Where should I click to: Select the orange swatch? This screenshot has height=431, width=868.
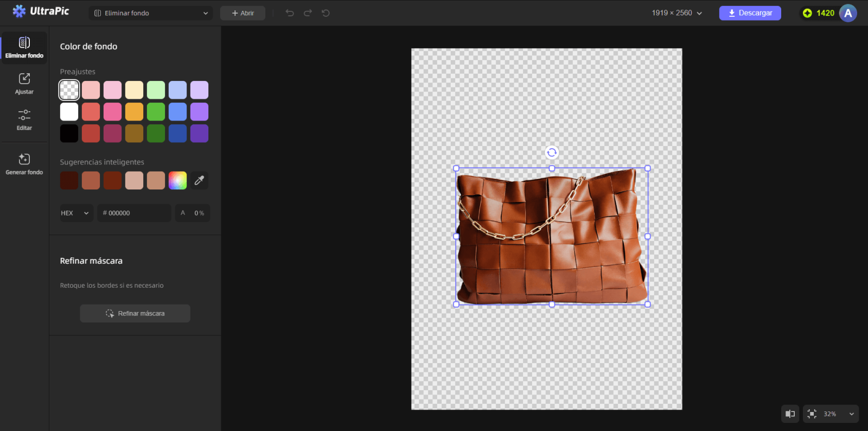click(x=134, y=112)
